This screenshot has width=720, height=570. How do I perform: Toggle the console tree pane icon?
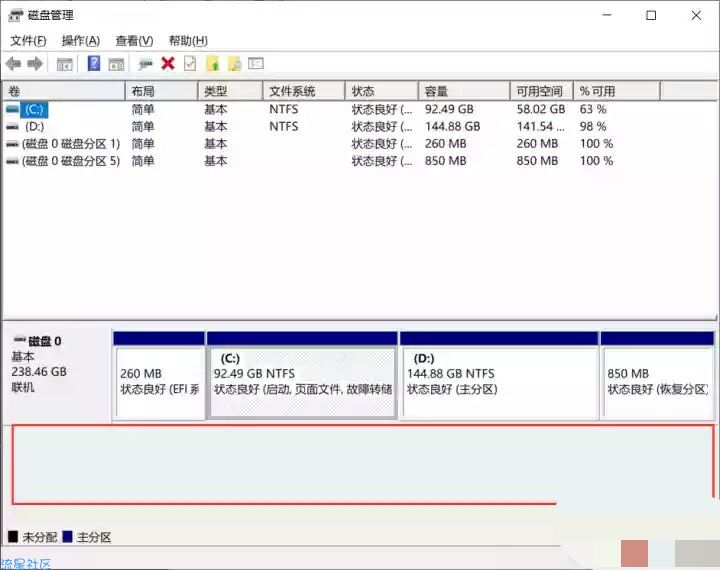[64, 64]
